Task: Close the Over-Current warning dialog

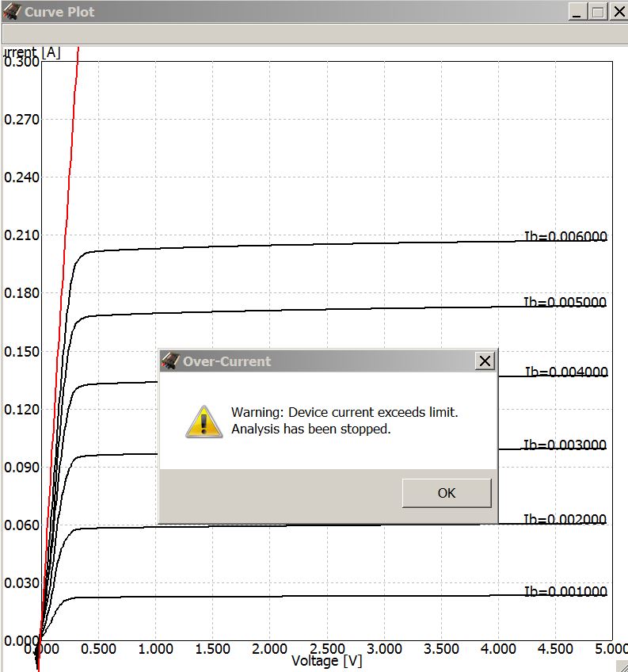Action: 485,361
